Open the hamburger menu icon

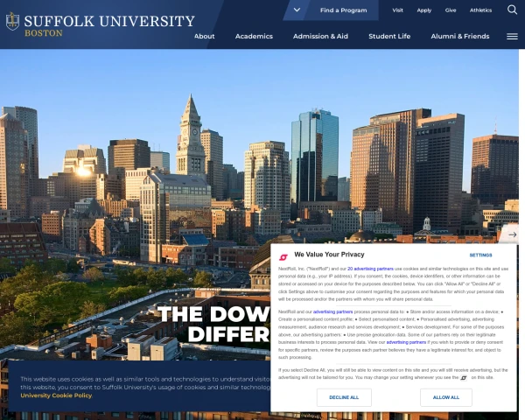(x=512, y=36)
